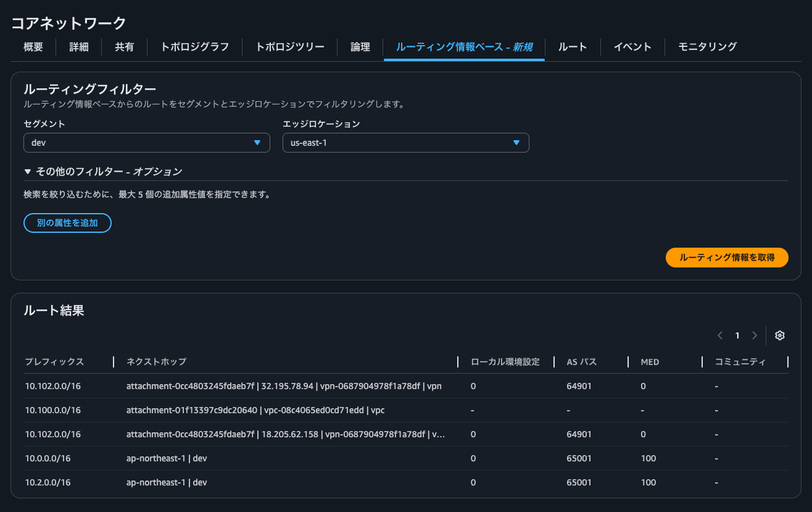Select page 1 in the pagination control
812x512 pixels.
pyautogui.click(x=737, y=335)
